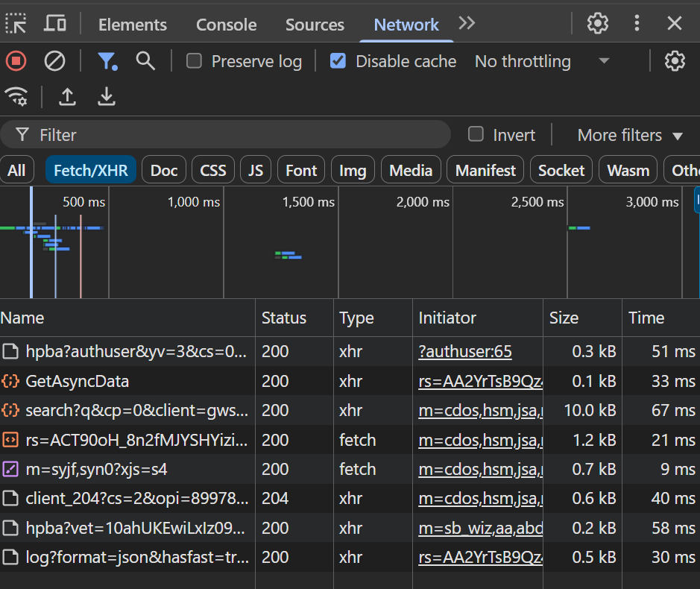Focus the Filter text field
The width and height of the screenshot is (700, 589).
coord(225,134)
